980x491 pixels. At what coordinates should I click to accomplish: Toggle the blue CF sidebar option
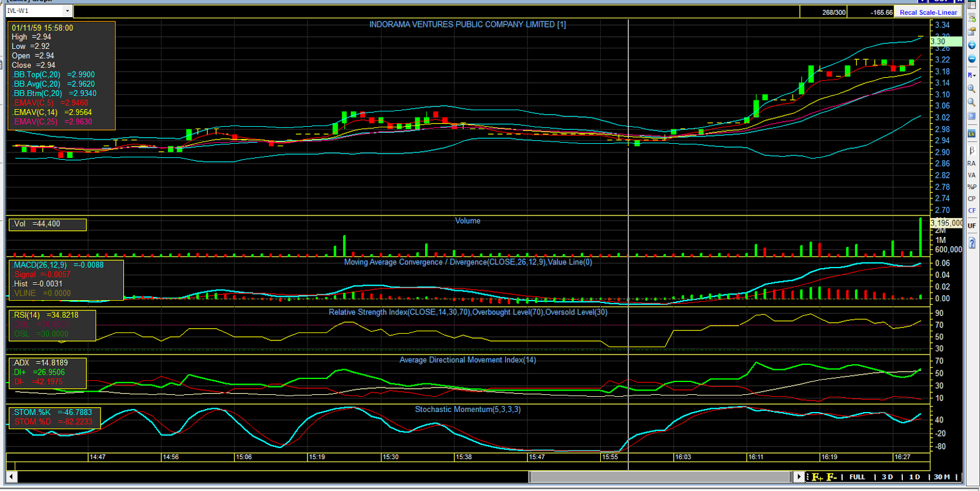(x=972, y=210)
